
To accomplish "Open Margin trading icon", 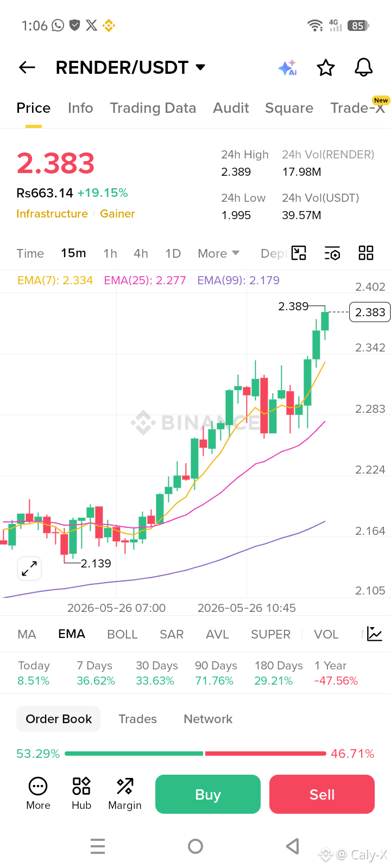I will (x=125, y=794).
